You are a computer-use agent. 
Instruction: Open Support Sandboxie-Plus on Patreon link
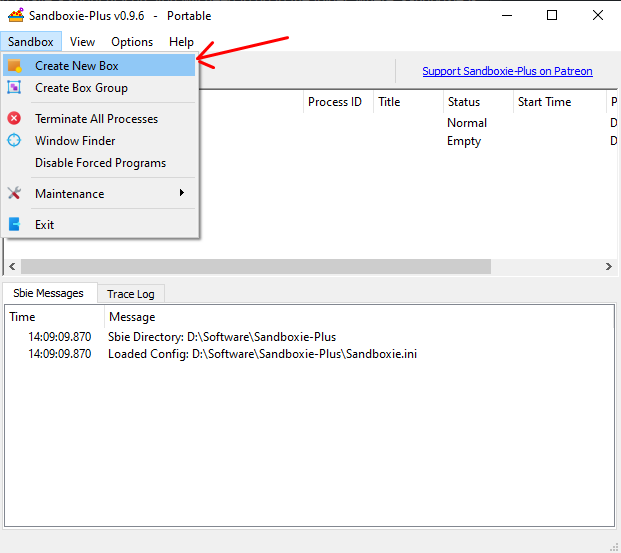click(x=507, y=71)
